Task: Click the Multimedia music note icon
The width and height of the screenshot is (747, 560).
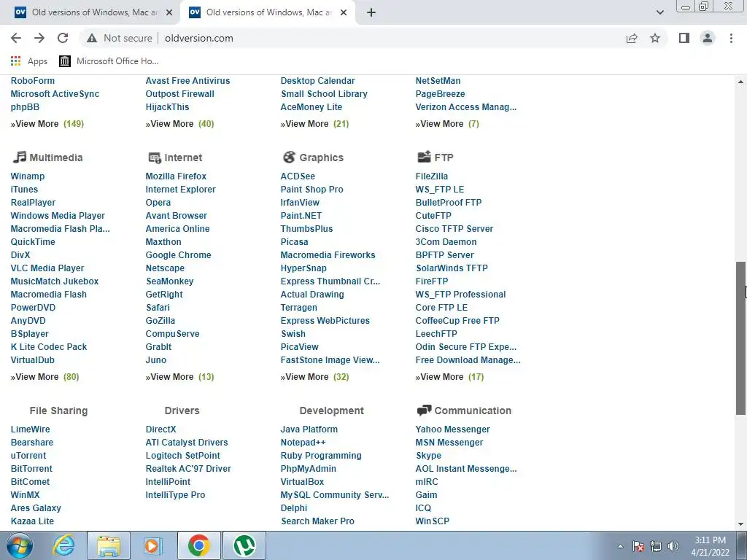Action: pyautogui.click(x=19, y=157)
